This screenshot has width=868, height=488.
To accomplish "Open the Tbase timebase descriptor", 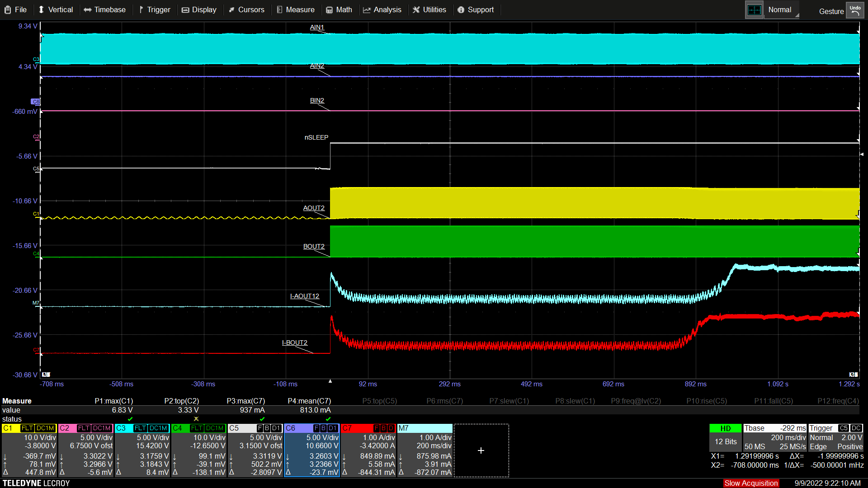I will pos(774,437).
